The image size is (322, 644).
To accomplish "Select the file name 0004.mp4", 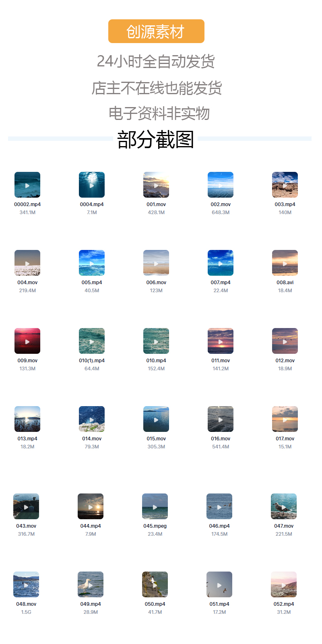I will tap(92, 204).
